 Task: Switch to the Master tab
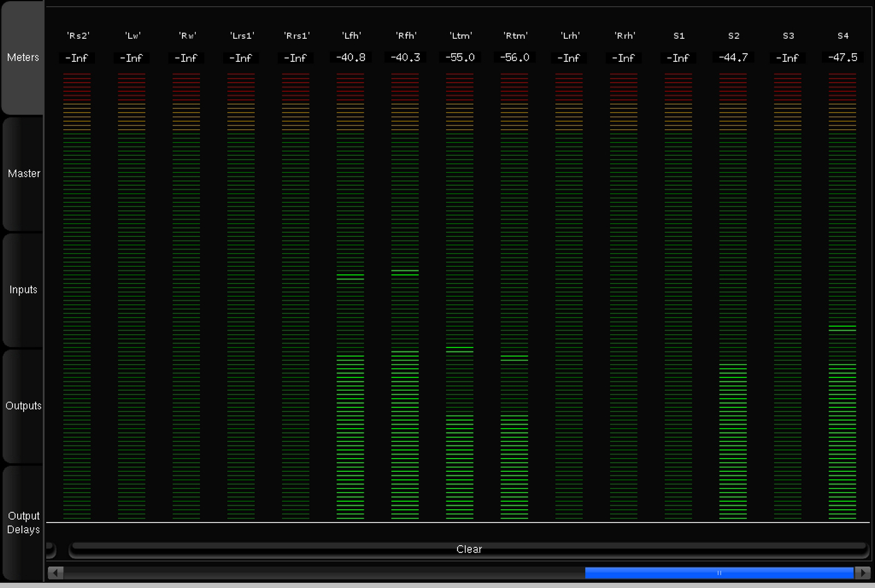(x=23, y=174)
